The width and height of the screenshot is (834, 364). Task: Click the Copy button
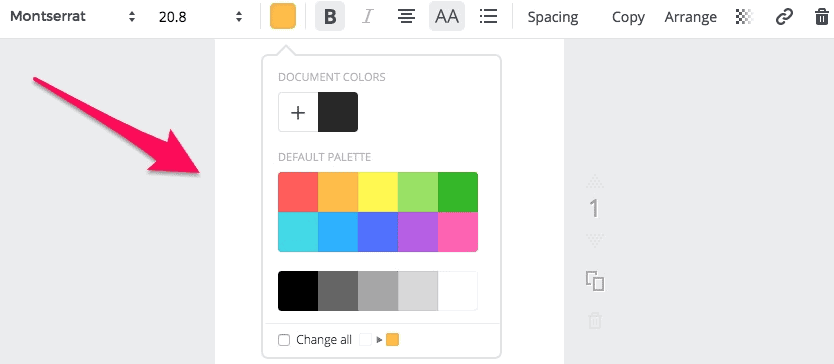point(628,17)
